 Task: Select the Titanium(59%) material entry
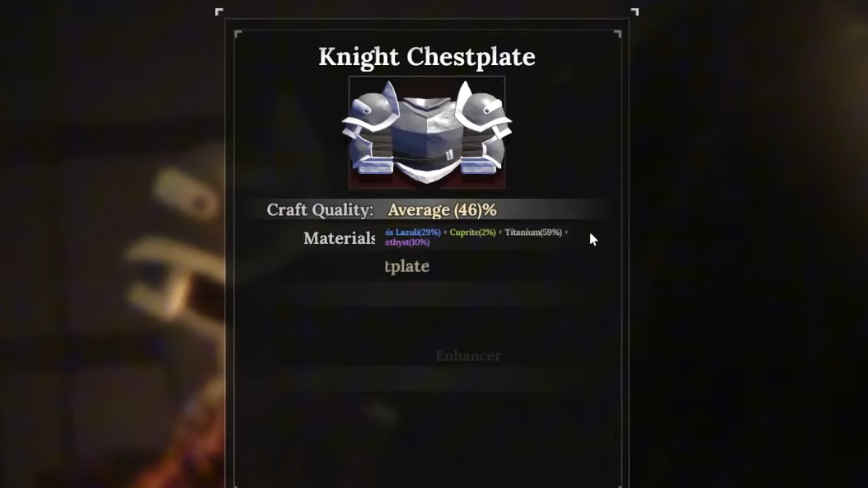coord(533,232)
